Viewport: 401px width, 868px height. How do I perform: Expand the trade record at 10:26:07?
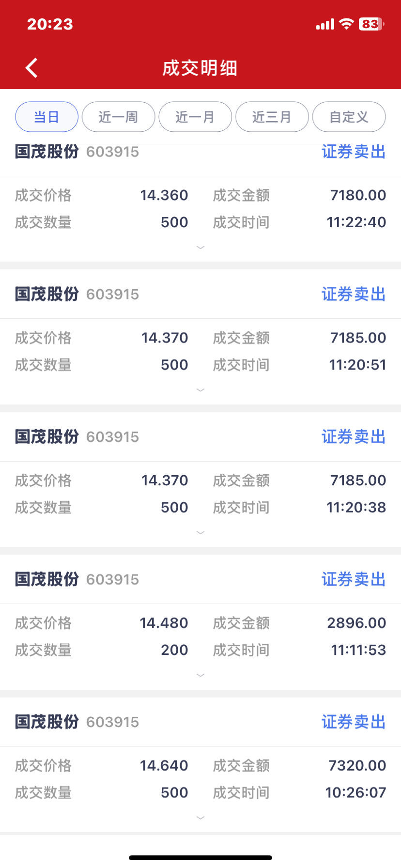tap(200, 818)
